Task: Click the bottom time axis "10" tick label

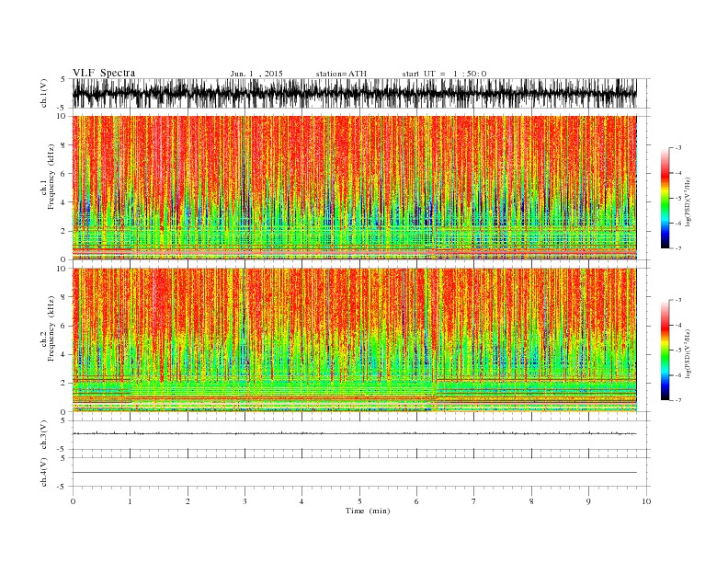Action: click(x=646, y=501)
